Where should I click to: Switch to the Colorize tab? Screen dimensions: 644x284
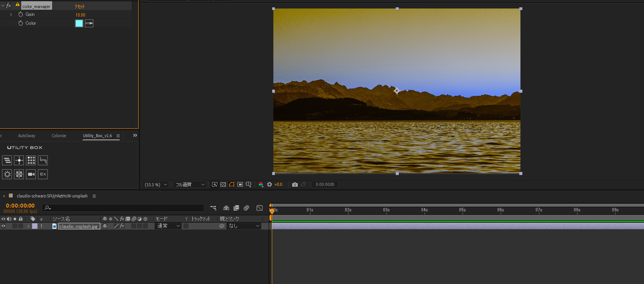point(59,136)
